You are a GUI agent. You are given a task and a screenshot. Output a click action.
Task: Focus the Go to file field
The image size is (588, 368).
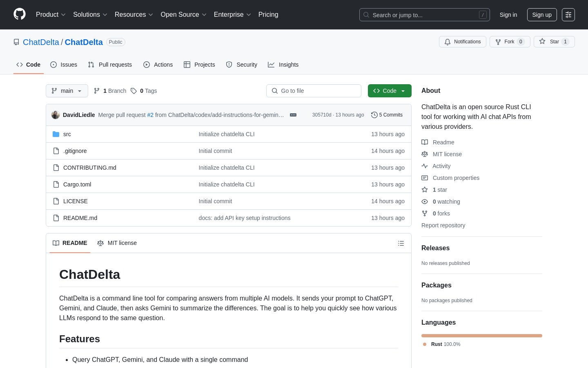314,91
